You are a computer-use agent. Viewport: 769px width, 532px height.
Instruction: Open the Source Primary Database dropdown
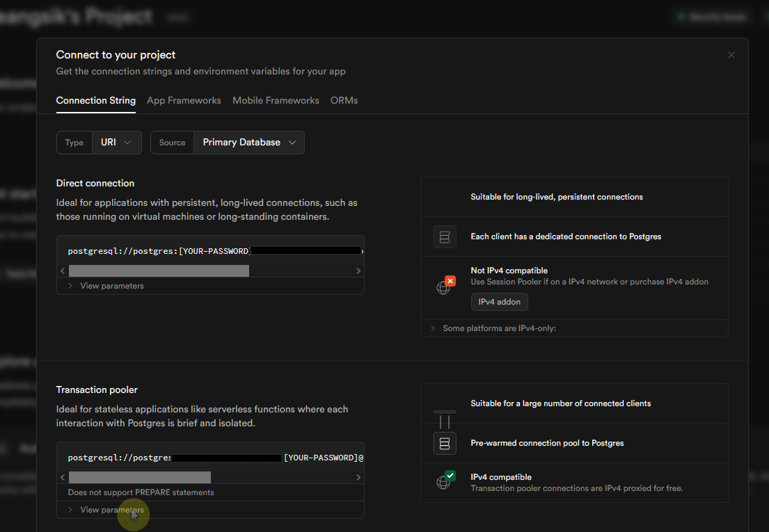249,143
